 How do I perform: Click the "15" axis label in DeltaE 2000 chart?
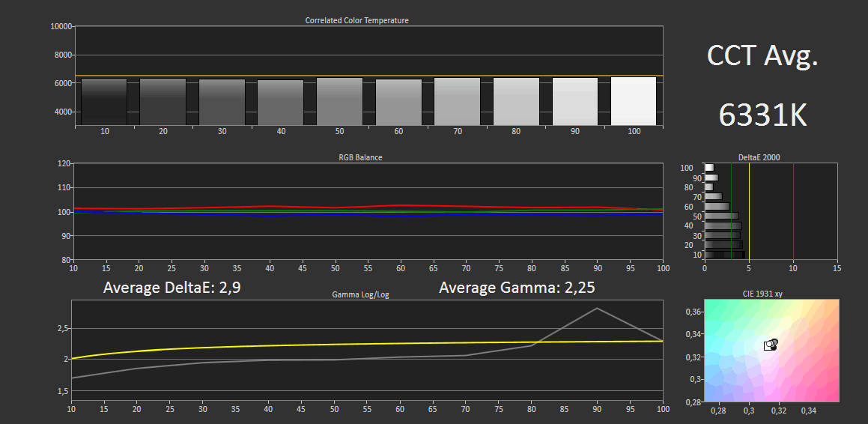coord(837,268)
